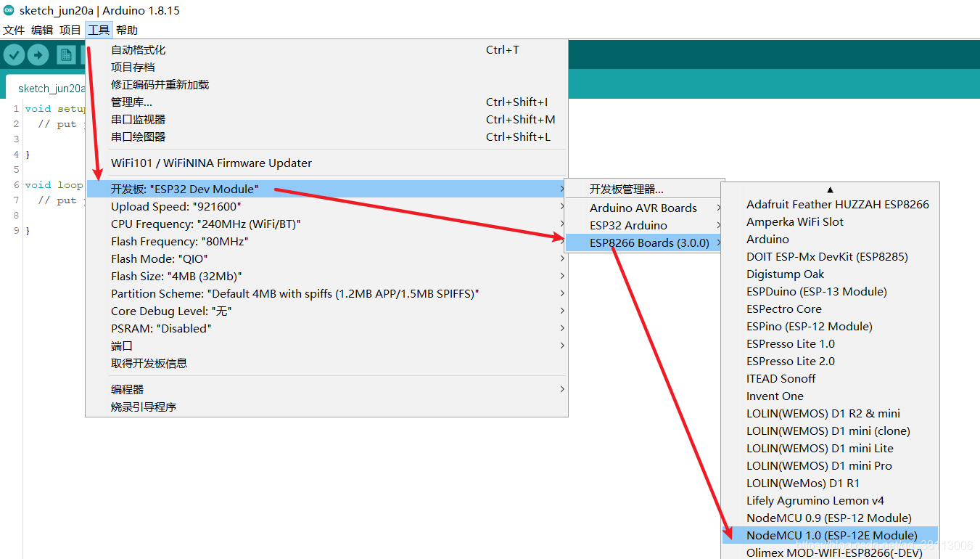Viewport: 980px width, 559px height.
Task: Expand 端口 submenu
Action: (326, 346)
